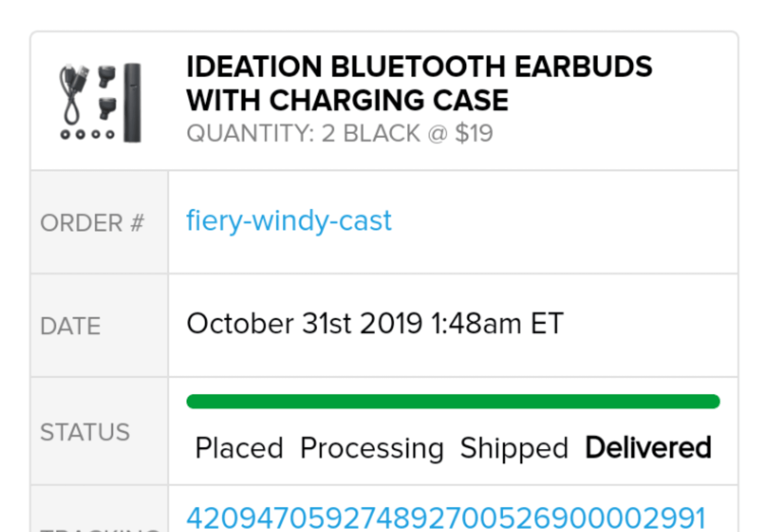
Task: Click the right end of the green progress bar
Action: pyautogui.click(x=713, y=401)
